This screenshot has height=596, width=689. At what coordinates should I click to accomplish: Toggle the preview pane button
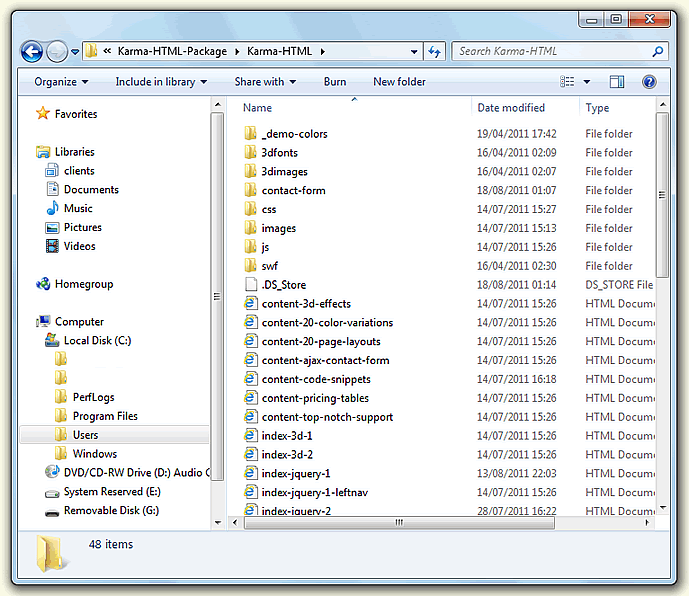pos(616,82)
